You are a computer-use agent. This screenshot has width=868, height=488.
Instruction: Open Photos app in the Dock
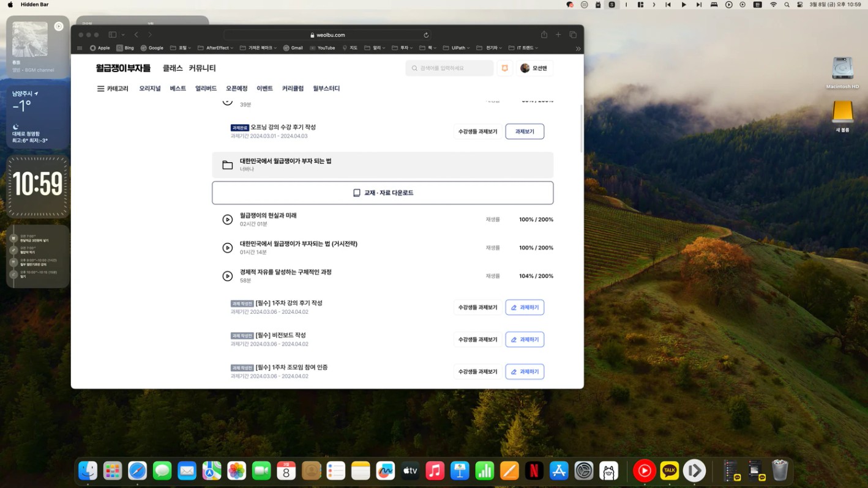[236, 470]
